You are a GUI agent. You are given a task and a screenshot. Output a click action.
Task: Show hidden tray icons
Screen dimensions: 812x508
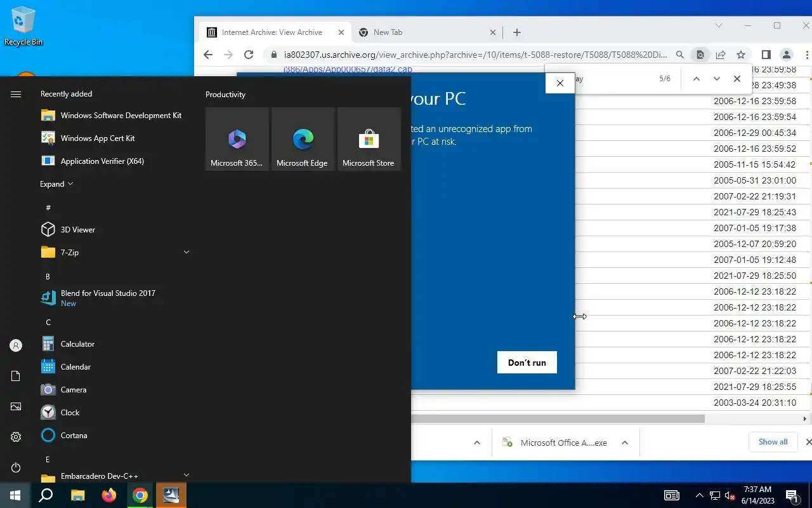(x=699, y=495)
